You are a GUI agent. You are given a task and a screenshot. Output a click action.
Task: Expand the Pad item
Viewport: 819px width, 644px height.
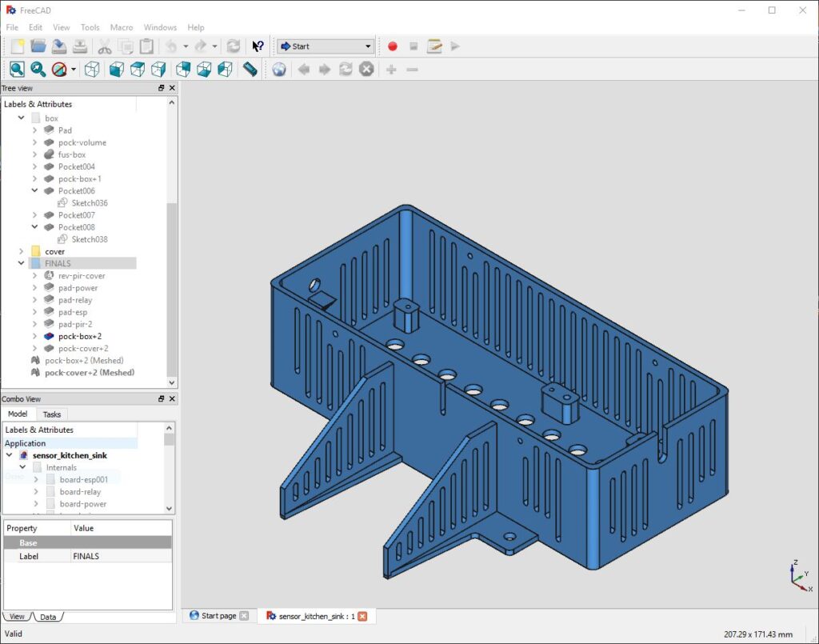(x=34, y=130)
